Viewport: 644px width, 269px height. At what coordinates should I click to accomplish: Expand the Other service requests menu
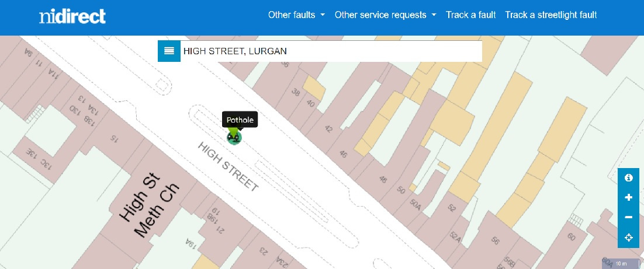[x=385, y=15]
